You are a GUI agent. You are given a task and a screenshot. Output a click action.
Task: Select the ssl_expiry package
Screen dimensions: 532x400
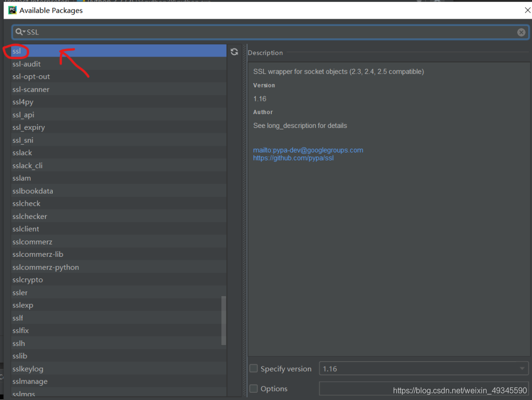pos(119,127)
